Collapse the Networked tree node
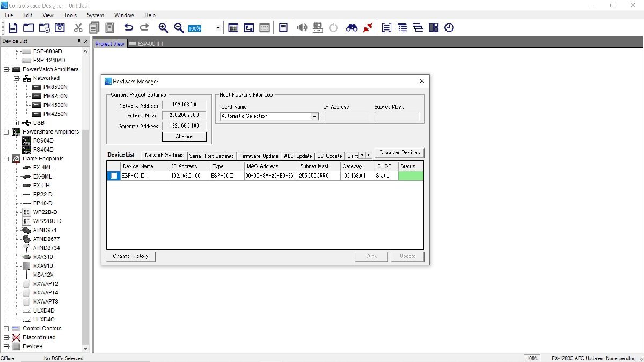This screenshot has width=644, height=362. point(17,78)
